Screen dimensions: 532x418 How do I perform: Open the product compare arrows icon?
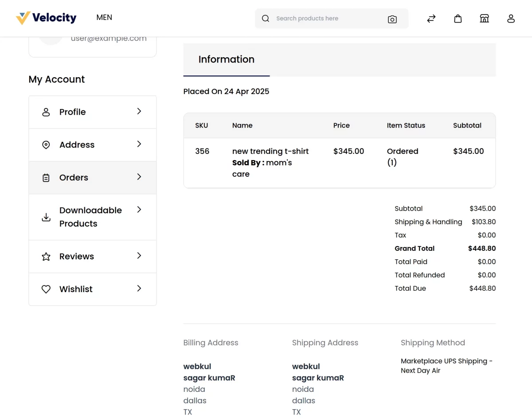[x=431, y=19]
